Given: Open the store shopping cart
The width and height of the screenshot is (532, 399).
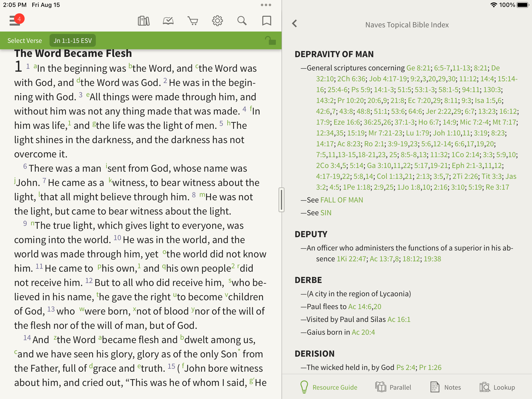Looking at the screenshot, I should (193, 21).
